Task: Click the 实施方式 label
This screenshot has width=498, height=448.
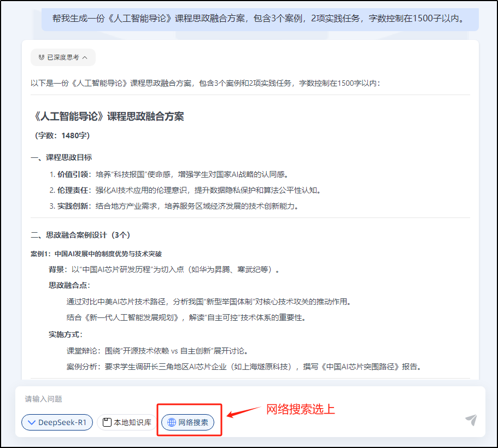Action: point(66,335)
